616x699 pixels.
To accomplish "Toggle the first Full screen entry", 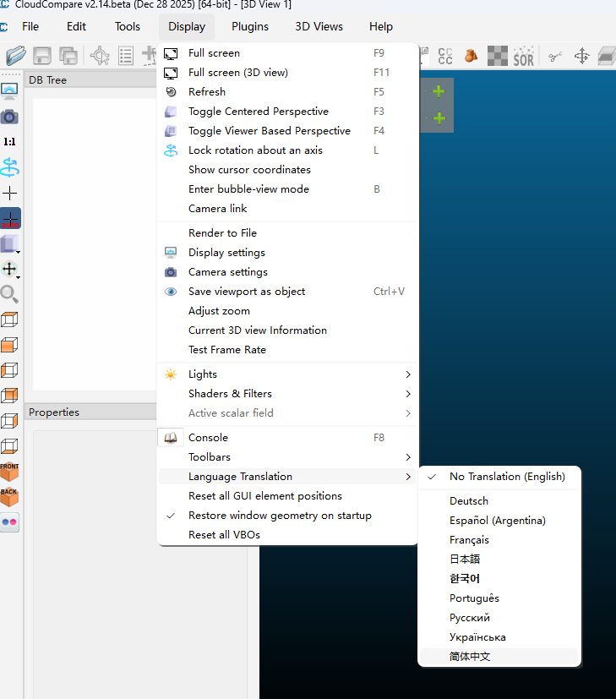I will coord(287,53).
